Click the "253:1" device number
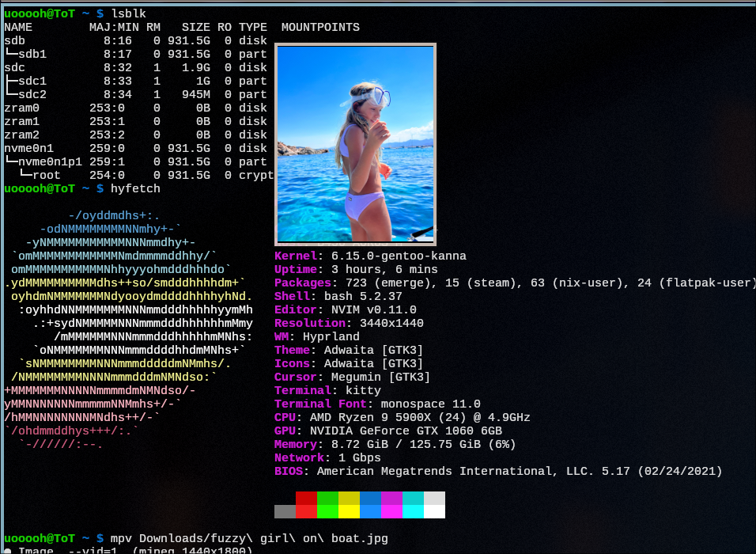This screenshot has width=756, height=554. tap(107, 122)
